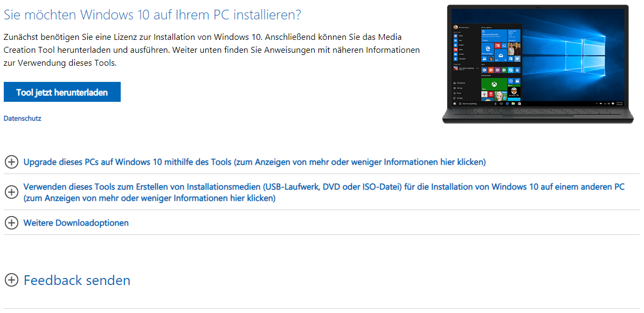This screenshot has width=644, height=313.
Task: Click the Settings gear in the Start menu sidebar
Action: point(455,87)
